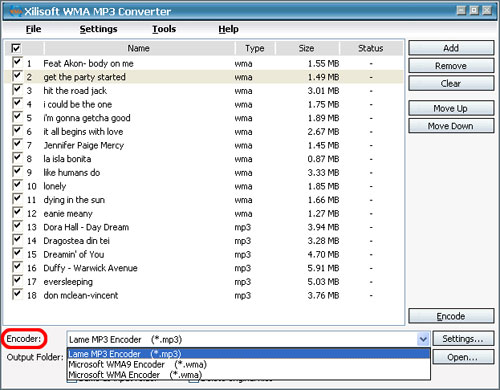Image resolution: width=500 pixels, height=390 pixels.
Task: Minimize the Xilisoft converter window
Action: [x=461, y=11]
